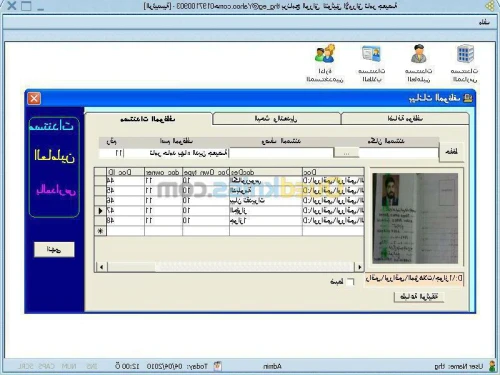Click the Doc path cell in row 48

point(333,221)
